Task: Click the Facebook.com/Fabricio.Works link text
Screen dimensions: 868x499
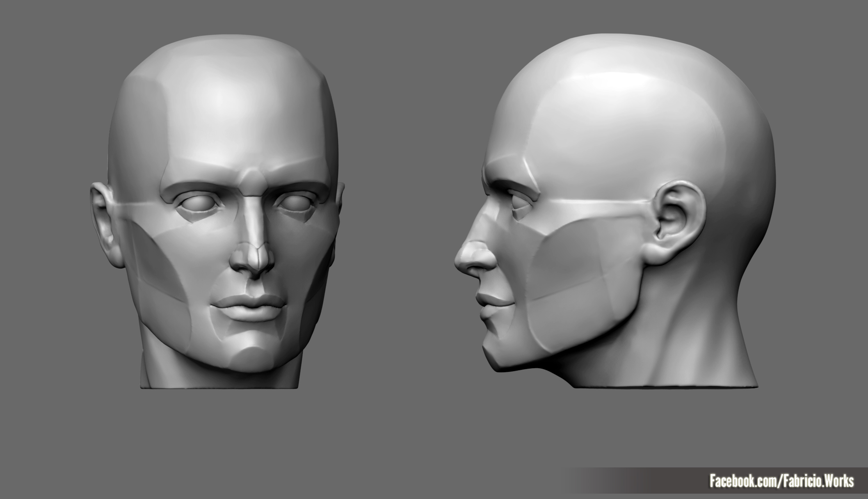Action: [782, 481]
